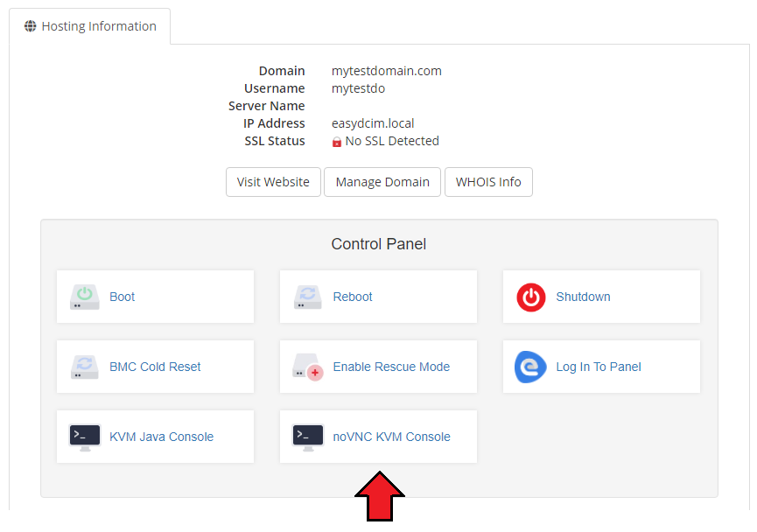Click the red SSL padlock icon

[x=337, y=142]
